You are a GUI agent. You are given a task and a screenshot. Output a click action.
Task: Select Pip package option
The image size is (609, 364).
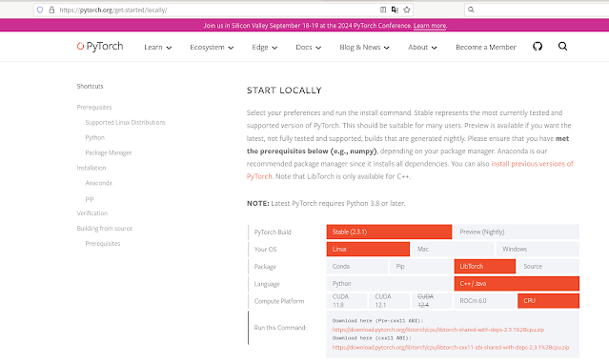[421, 267]
